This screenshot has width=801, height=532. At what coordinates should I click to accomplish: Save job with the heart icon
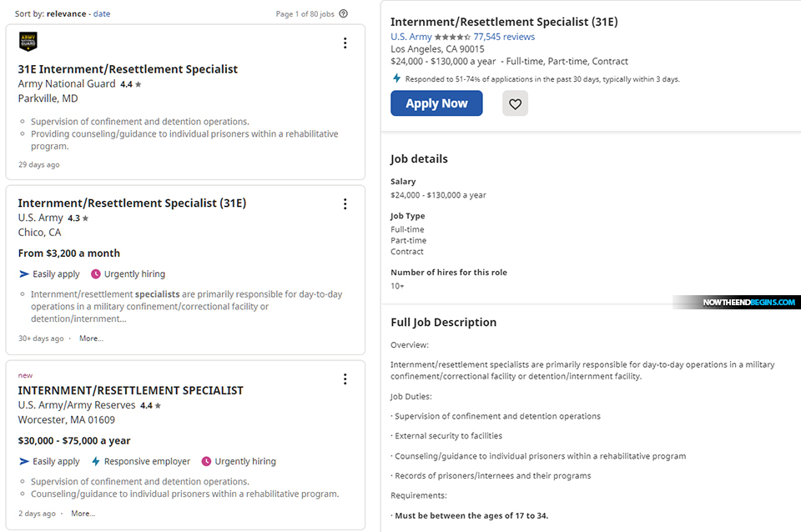click(515, 103)
